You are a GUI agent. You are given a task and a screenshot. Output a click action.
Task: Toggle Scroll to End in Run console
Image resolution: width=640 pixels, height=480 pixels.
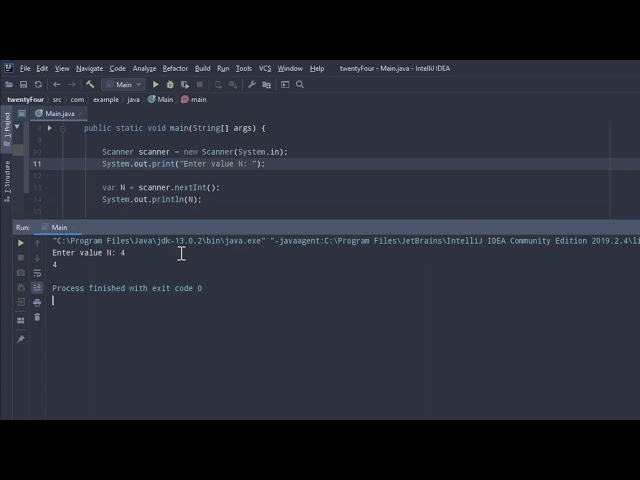[37, 288]
